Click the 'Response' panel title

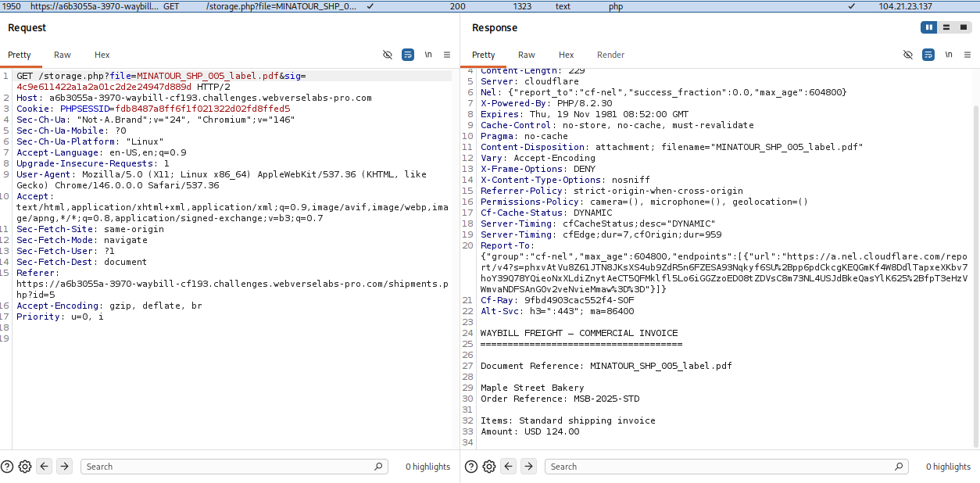495,27
